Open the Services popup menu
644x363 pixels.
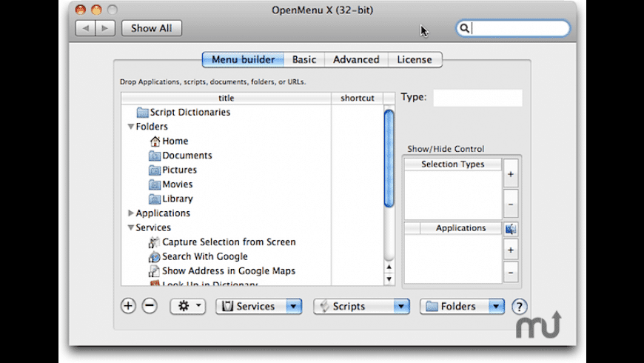pyautogui.click(x=259, y=306)
